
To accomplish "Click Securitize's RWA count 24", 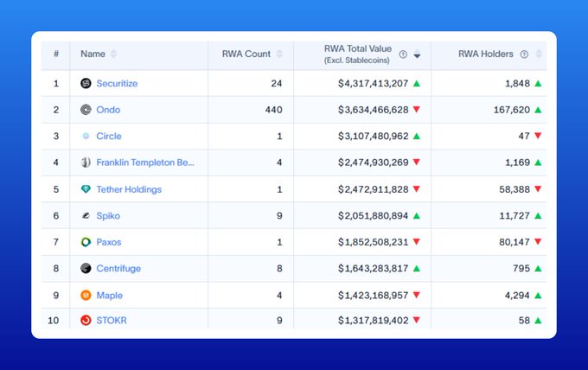I will (x=277, y=83).
